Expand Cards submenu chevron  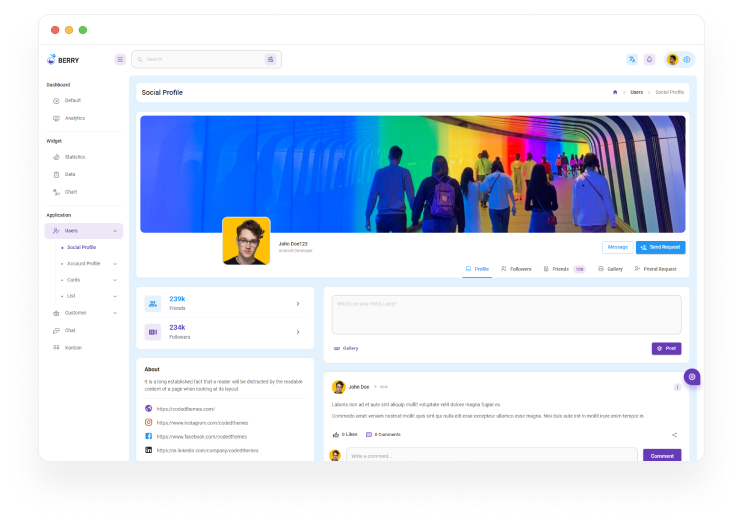pos(115,280)
